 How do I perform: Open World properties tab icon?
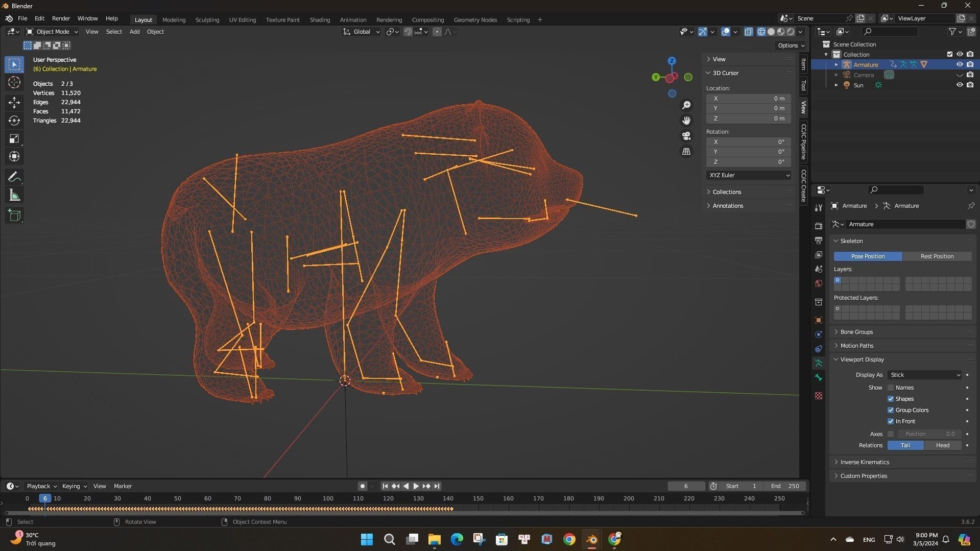pos(819,283)
